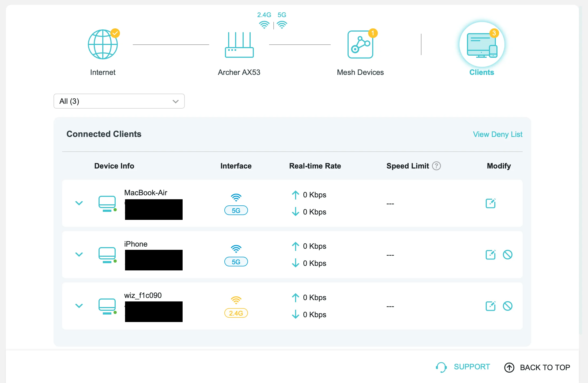Click the Device Info column header
This screenshot has height=383, width=588.
[x=114, y=166]
